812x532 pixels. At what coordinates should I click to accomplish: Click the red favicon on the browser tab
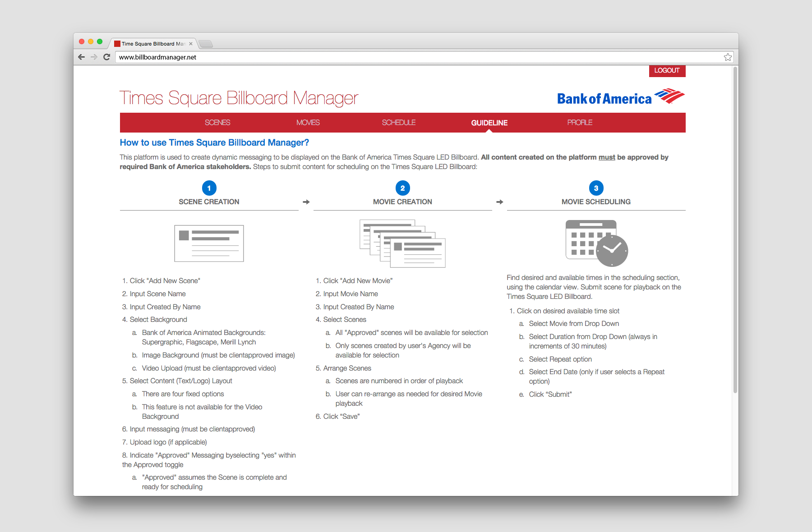pyautogui.click(x=117, y=44)
